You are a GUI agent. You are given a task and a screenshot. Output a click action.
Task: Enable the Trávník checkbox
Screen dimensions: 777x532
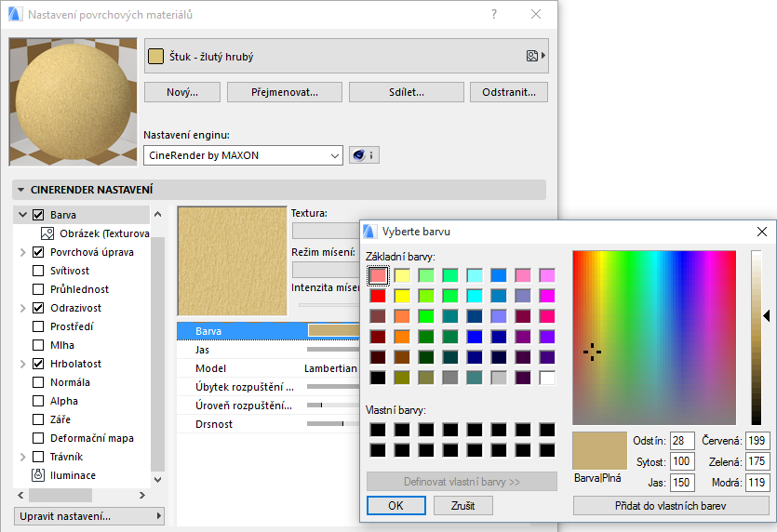tap(38, 457)
